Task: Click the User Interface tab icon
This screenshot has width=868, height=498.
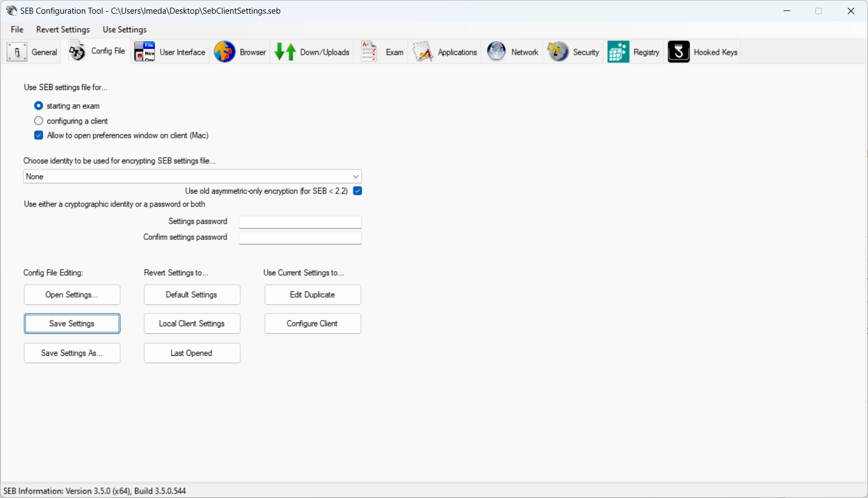Action: (x=144, y=52)
